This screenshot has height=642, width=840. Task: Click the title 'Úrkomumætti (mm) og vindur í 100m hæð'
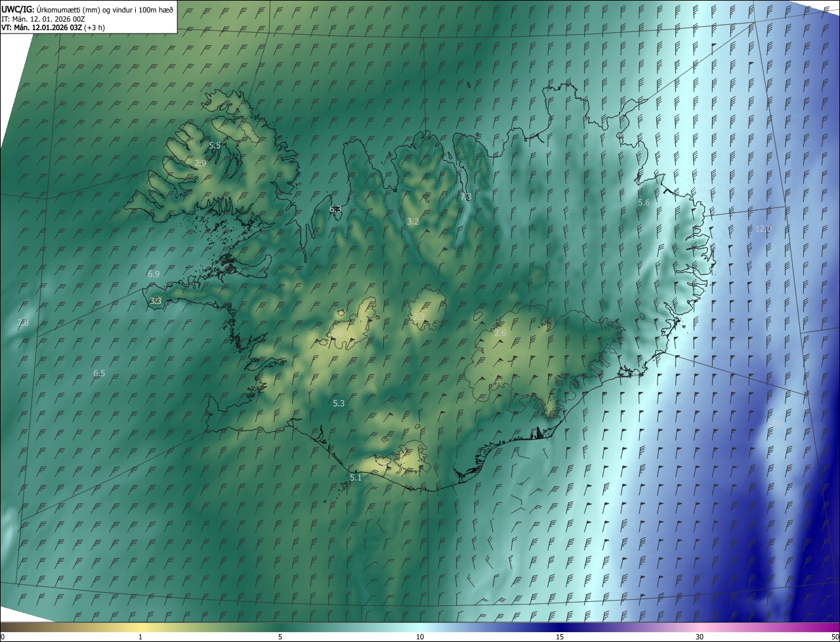[x=105, y=9]
